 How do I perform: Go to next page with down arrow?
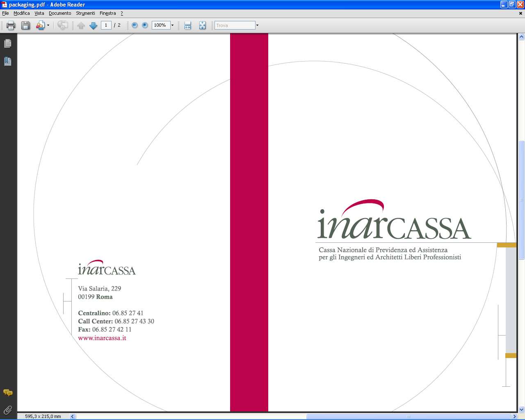pos(94,25)
